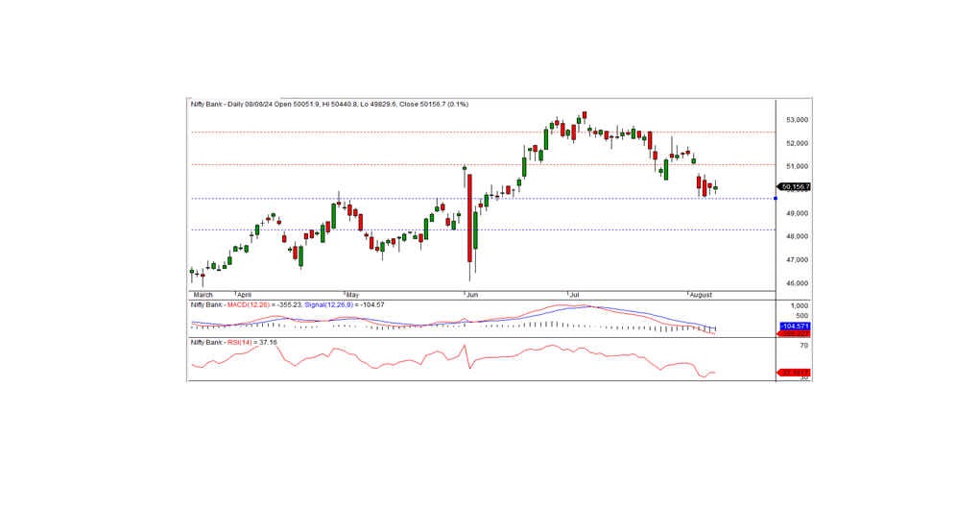Click the Jun label on the time axis
This screenshot has height=508, width=980.
(472, 295)
